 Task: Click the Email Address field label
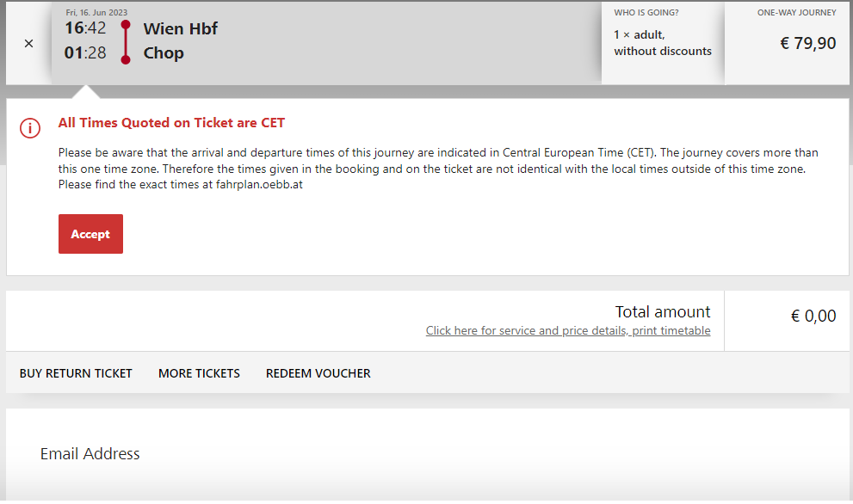click(90, 454)
